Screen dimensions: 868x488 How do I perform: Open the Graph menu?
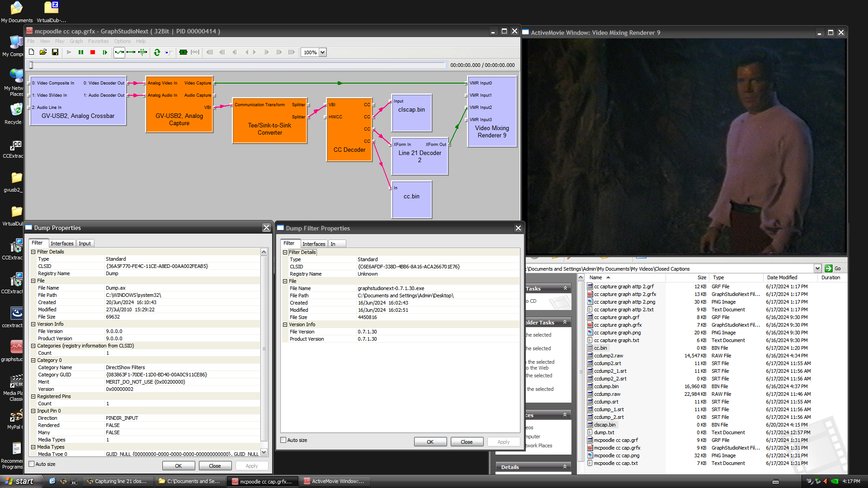(x=76, y=41)
